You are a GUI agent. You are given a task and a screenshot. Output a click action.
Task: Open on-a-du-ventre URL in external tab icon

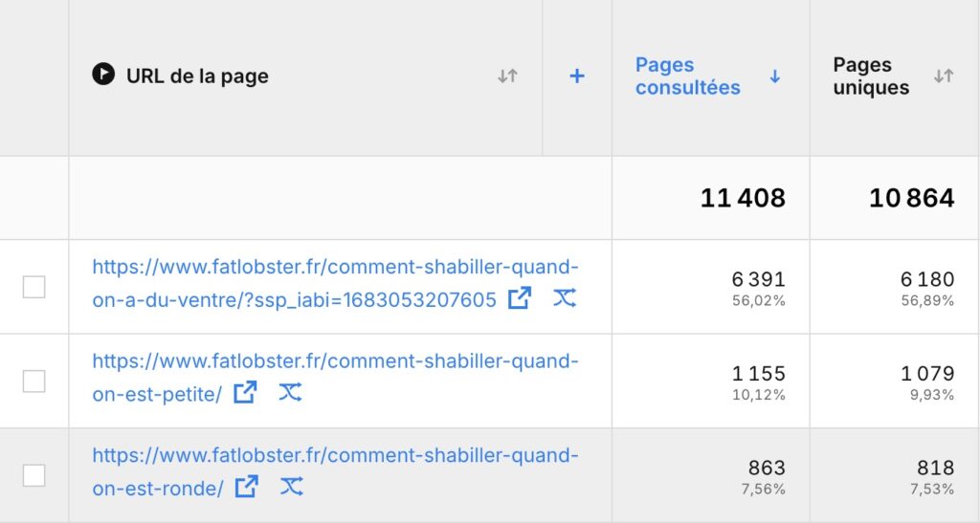[520, 298]
